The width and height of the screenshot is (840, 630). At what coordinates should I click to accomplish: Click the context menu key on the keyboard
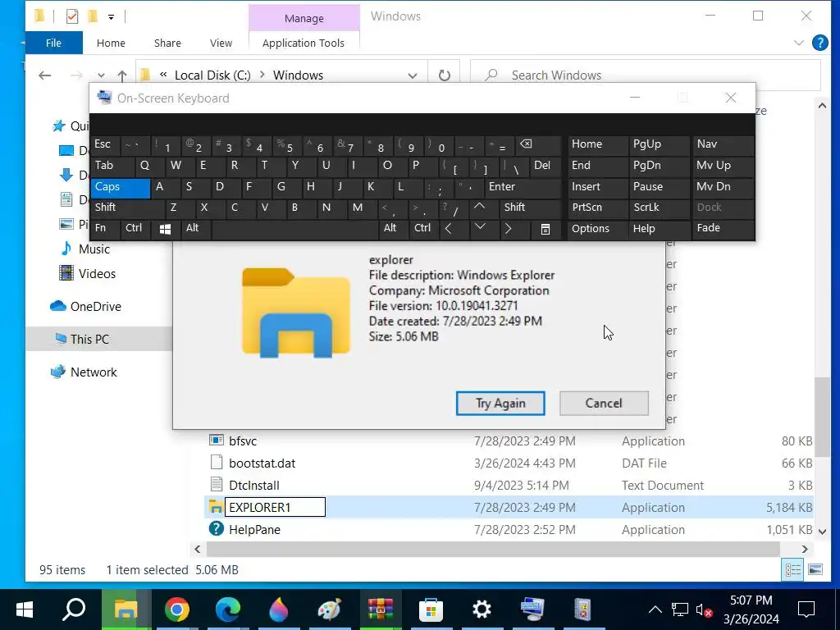[x=545, y=229]
